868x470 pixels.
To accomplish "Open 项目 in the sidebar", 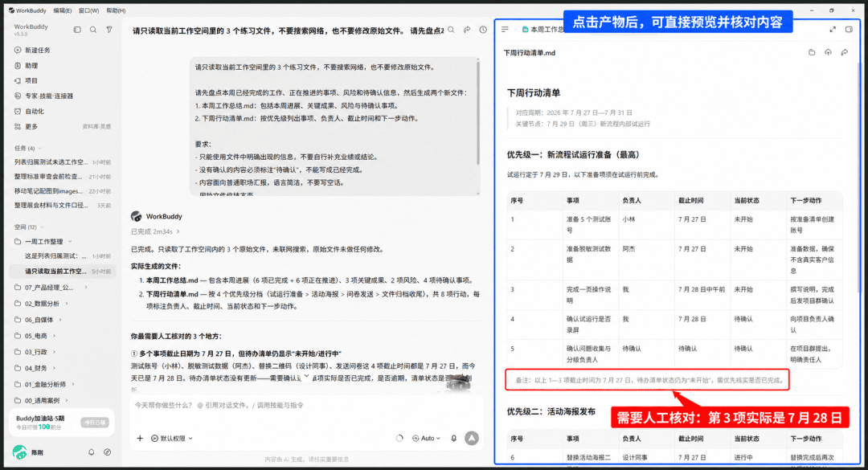I will [x=31, y=81].
